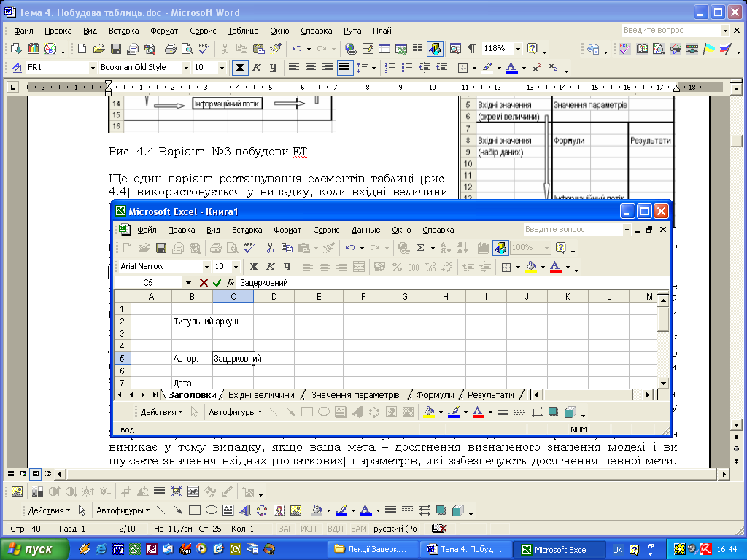
Task: Click Excel Save diskette icon
Action: [x=161, y=248]
